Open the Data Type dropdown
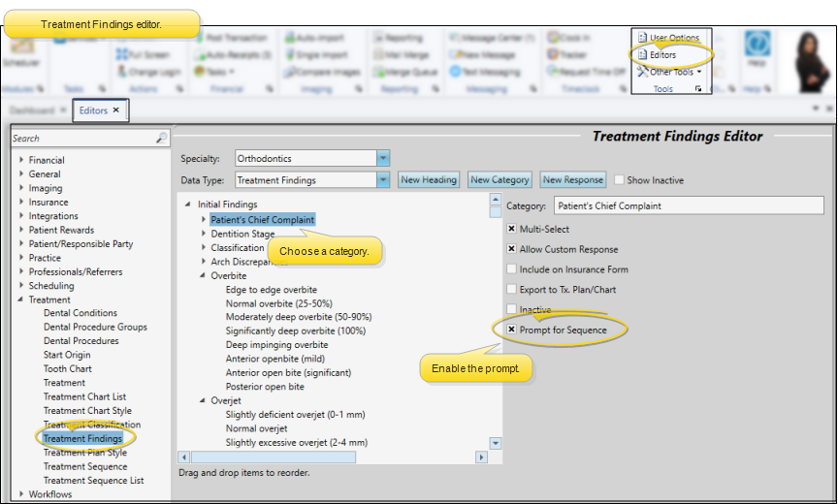This screenshot has height=504, width=838. pyautogui.click(x=383, y=179)
